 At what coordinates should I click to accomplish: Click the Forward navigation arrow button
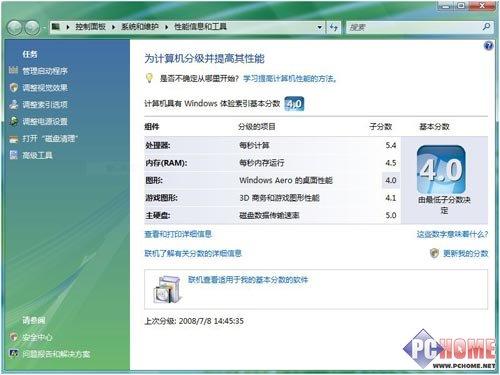(32, 28)
